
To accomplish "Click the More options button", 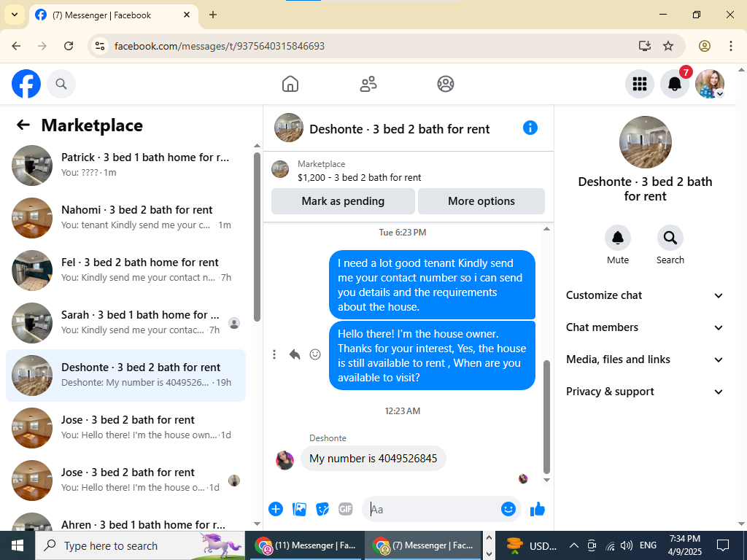I will [481, 201].
